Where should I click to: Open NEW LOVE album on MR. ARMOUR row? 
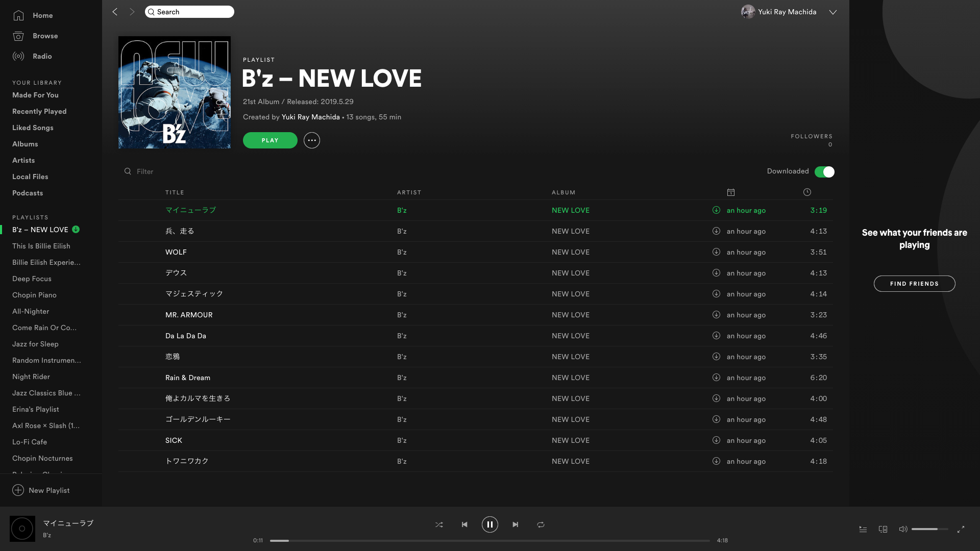pyautogui.click(x=570, y=315)
